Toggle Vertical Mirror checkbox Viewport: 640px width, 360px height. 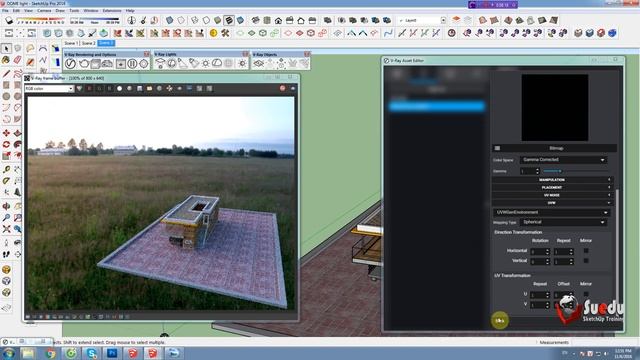[x=586, y=260]
